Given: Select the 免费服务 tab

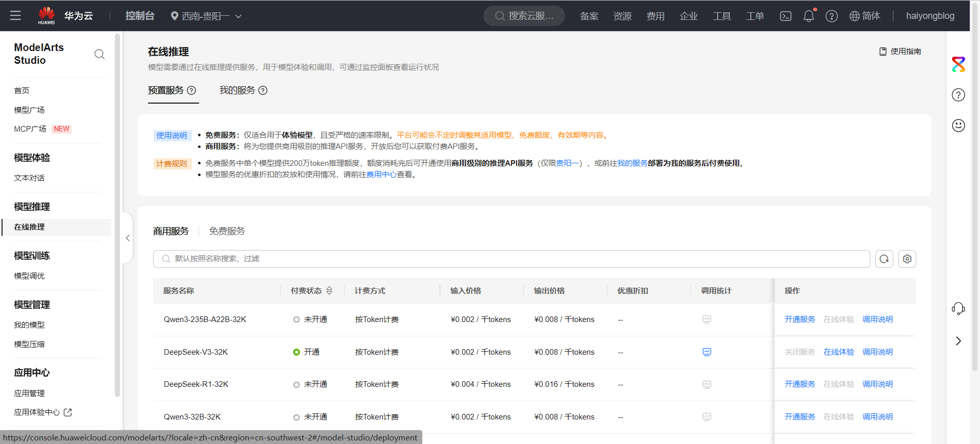Looking at the screenshot, I should (x=227, y=231).
